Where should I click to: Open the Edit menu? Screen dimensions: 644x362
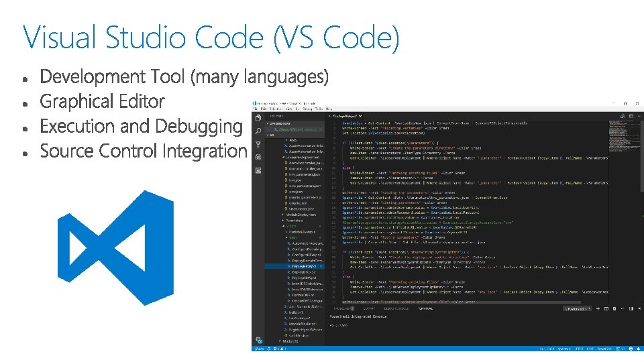point(263,109)
